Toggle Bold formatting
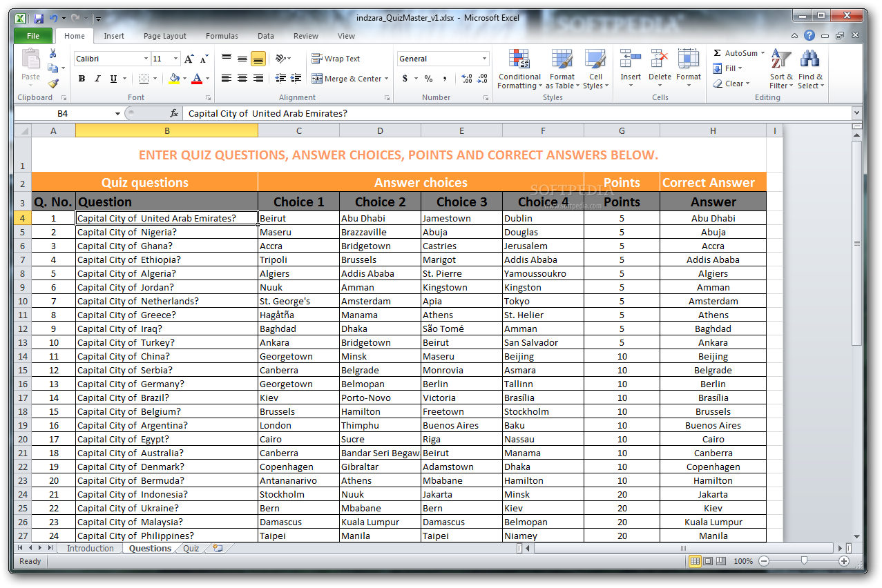The width and height of the screenshot is (882, 588). click(x=82, y=79)
